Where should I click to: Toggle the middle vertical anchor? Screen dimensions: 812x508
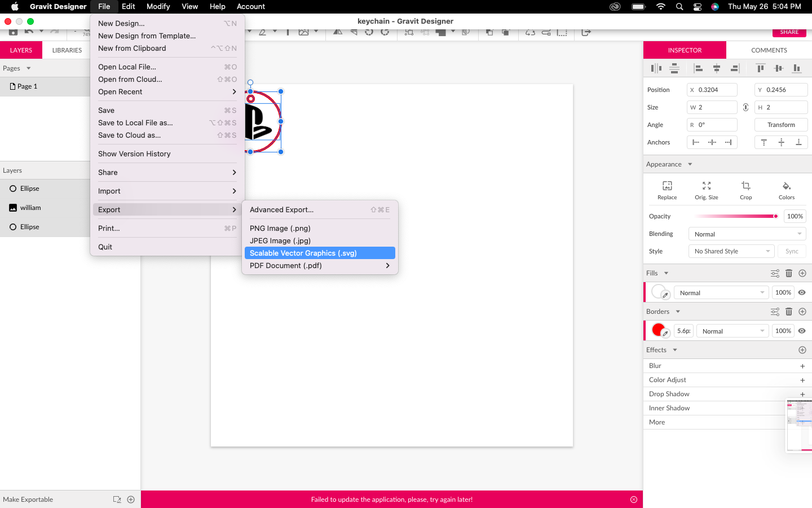(x=782, y=142)
